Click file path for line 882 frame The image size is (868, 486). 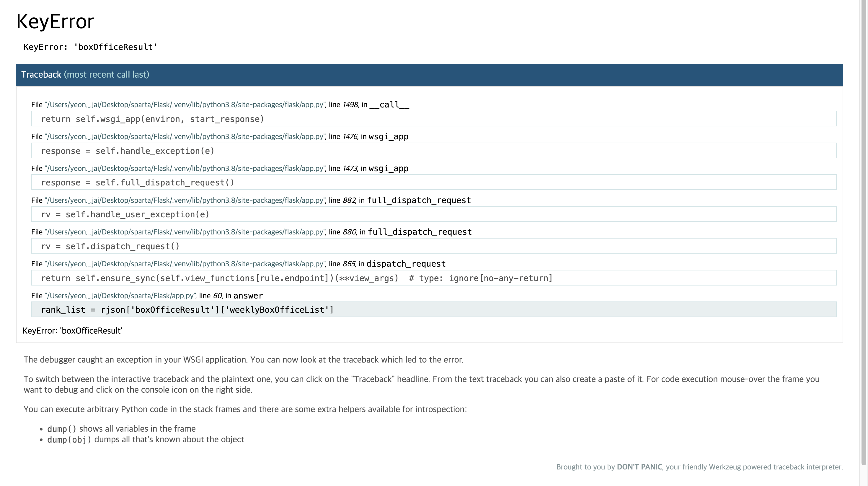[x=185, y=200]
